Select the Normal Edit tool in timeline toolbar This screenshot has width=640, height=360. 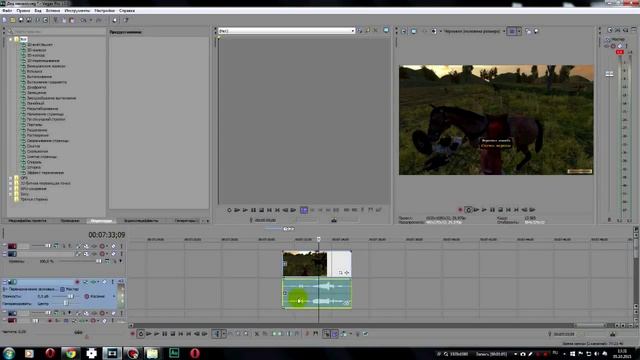[217, 334]
